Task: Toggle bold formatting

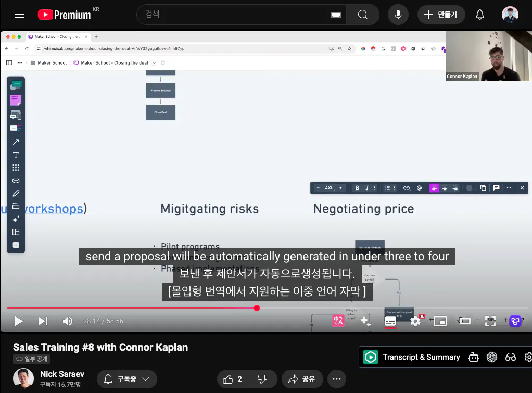Action: 357,188
